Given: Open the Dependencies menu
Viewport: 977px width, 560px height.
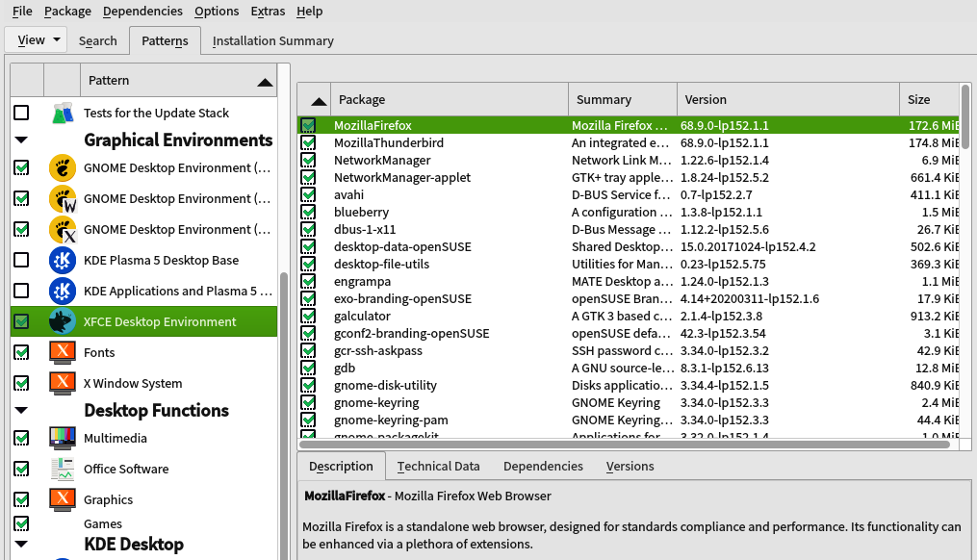Looking at the screenshot, I should (142, 11).
